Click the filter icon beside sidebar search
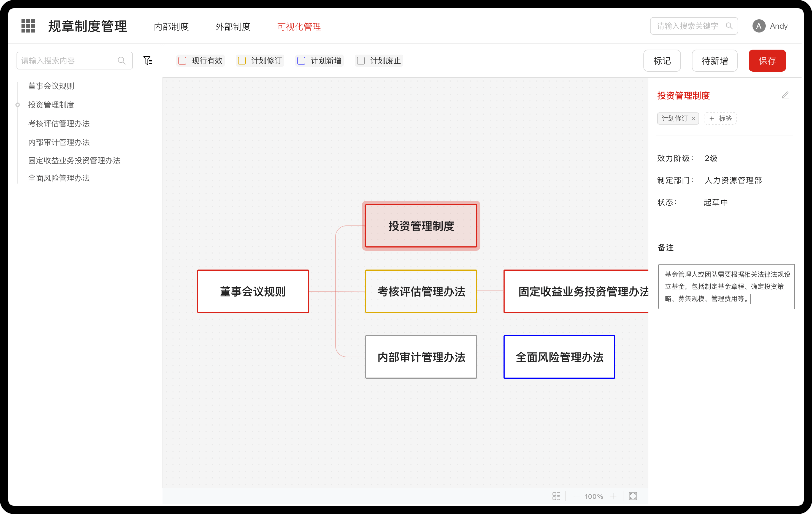 [148, 61]
